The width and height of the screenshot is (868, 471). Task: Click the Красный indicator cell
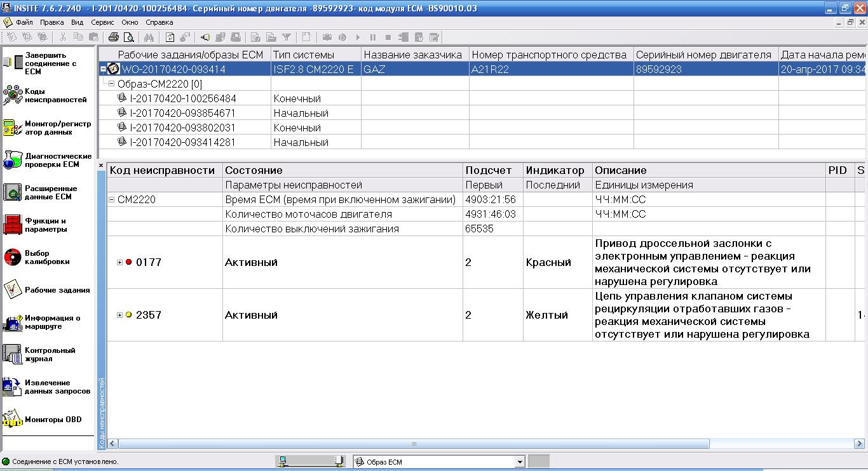(x=558, y=262)
